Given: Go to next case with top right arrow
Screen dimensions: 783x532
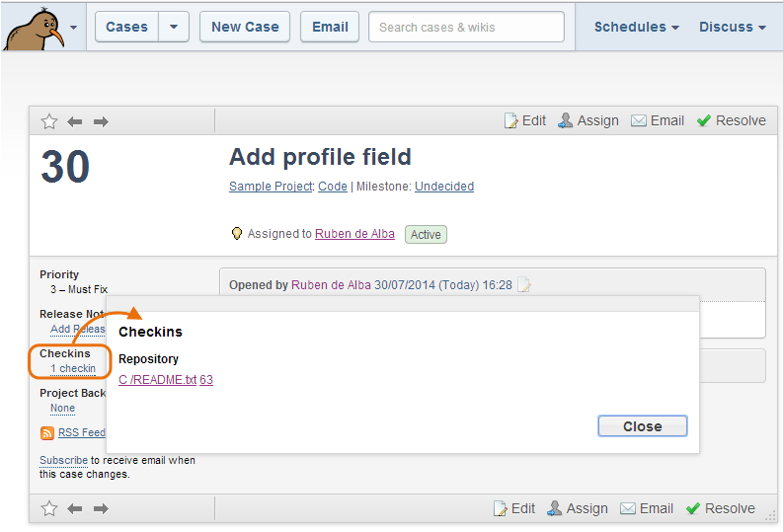Looking at the screenshot, I should 101,121.
